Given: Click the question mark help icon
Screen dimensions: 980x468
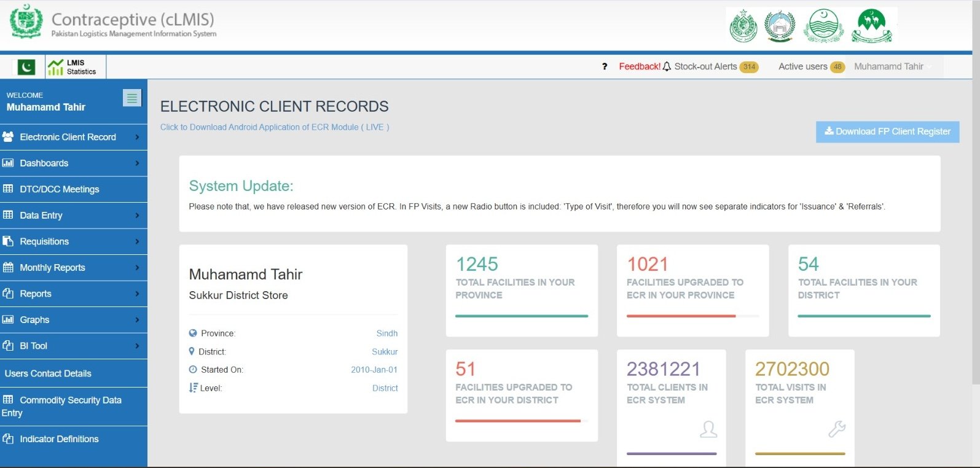Looking at the screenshot, I should [605, 67].
